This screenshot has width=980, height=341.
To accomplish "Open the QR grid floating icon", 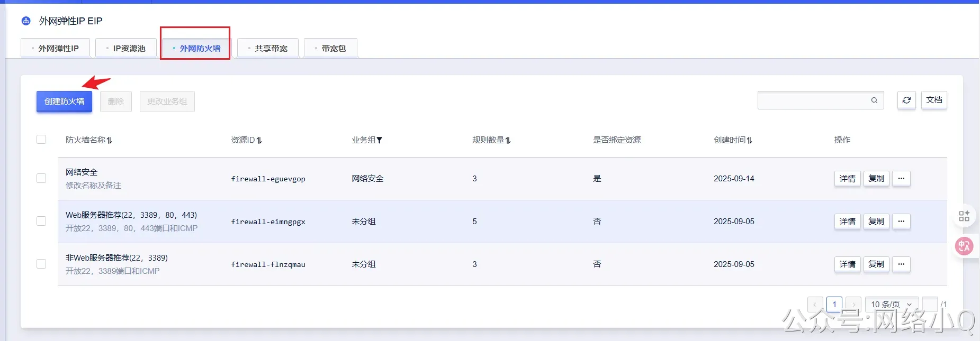I will click(964, 216).
